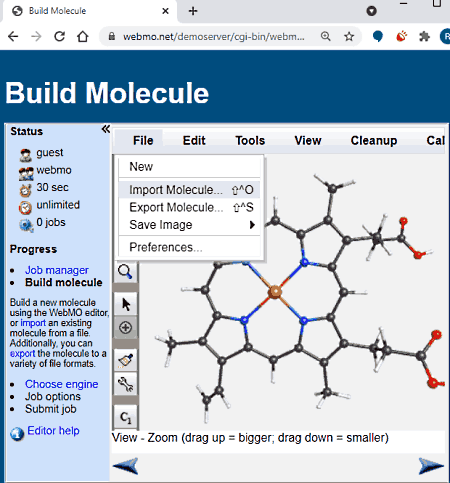Click the Build molecule progress item

[x=64, y=283]
